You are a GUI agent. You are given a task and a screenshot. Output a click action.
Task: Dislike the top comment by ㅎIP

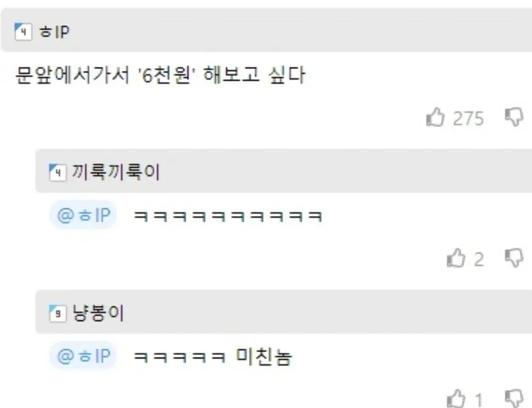[514, 117]
